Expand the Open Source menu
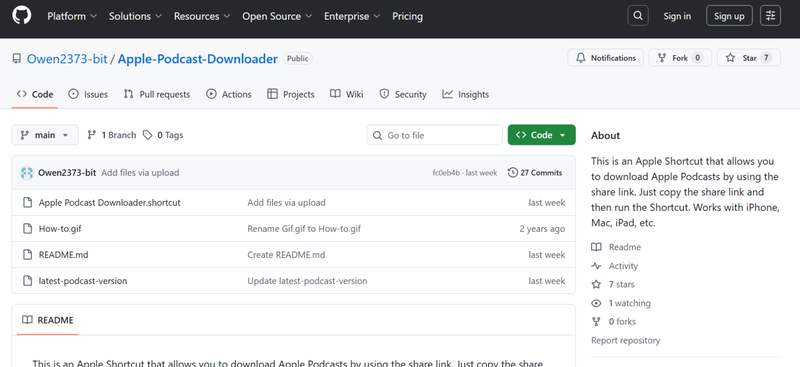800x367 pixels. [278, 16]
